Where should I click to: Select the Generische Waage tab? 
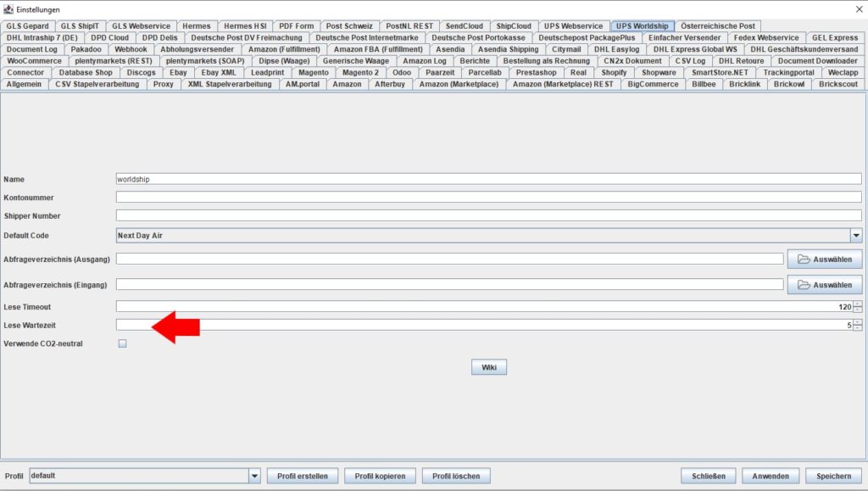pos(356,61)
